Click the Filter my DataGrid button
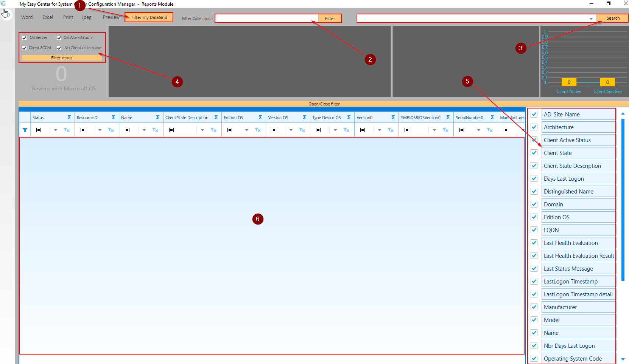Viewport: 629px width, 364px height. (149, 17)
